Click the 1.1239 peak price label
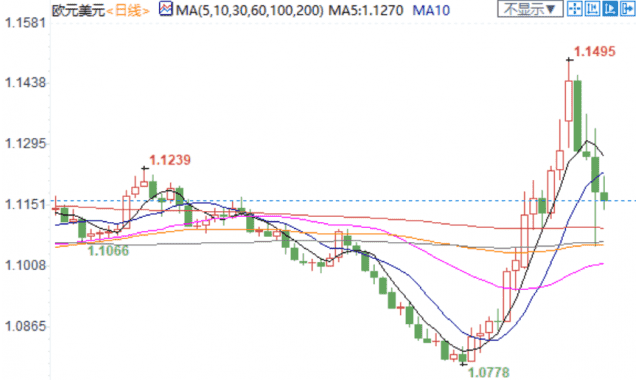This screenshot has height=380, width=640. pos(170,160)
